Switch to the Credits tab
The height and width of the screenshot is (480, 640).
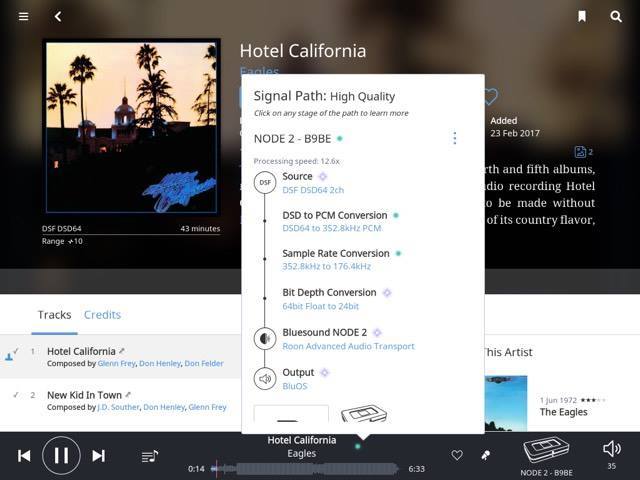(x=102, y=315)
